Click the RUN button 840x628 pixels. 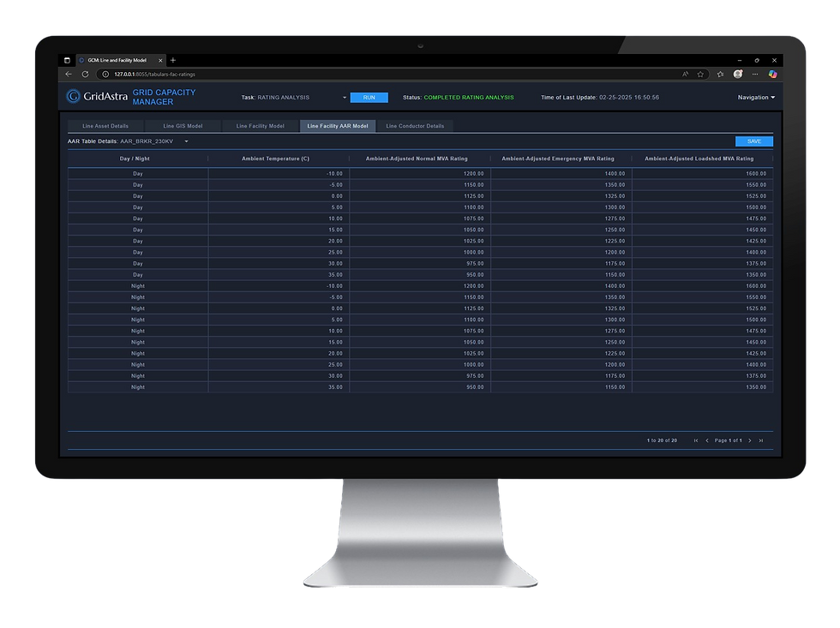click(369, 98)
